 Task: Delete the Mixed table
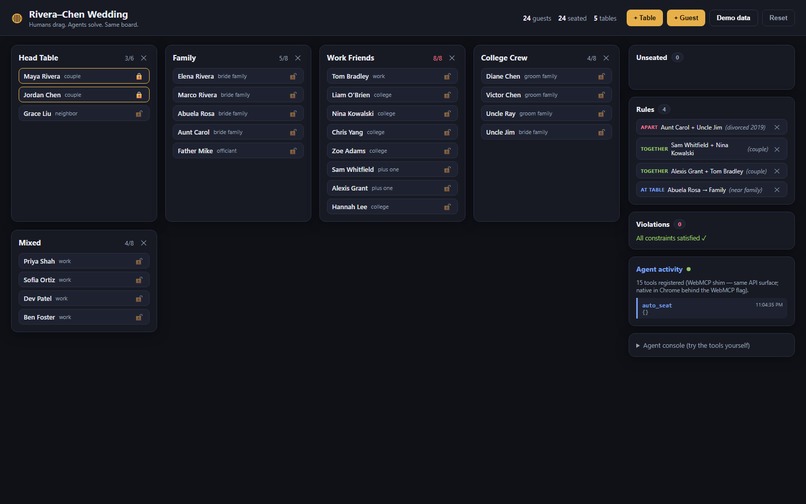[143, 243]
